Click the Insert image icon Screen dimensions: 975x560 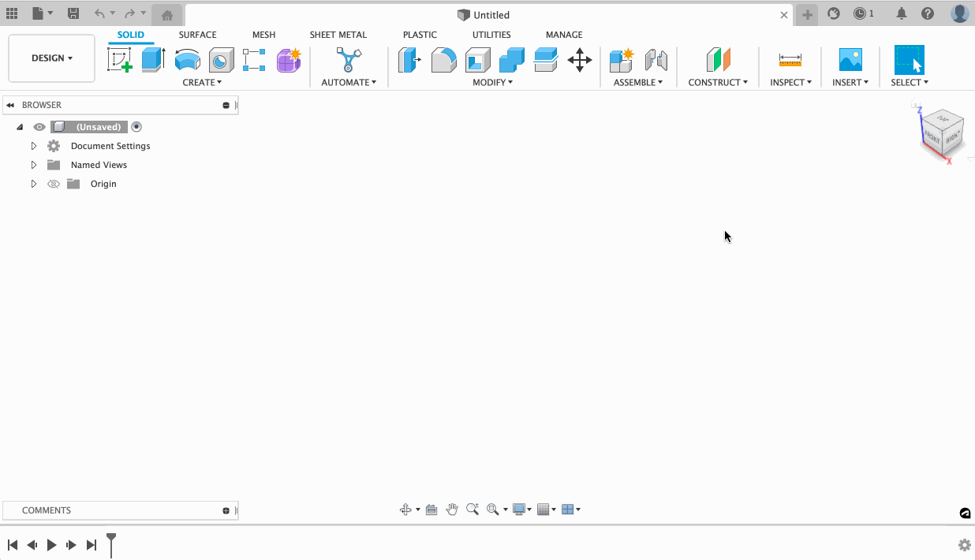coord(850,60)
